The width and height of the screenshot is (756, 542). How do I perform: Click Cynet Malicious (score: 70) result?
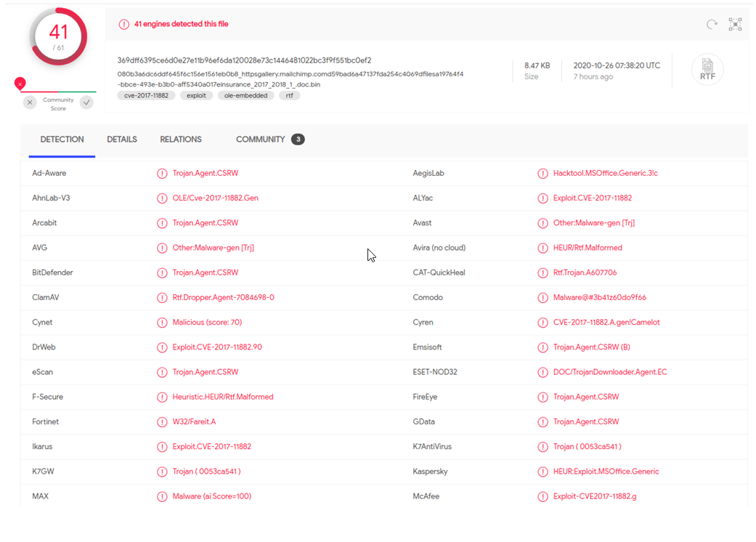(207, 323)
